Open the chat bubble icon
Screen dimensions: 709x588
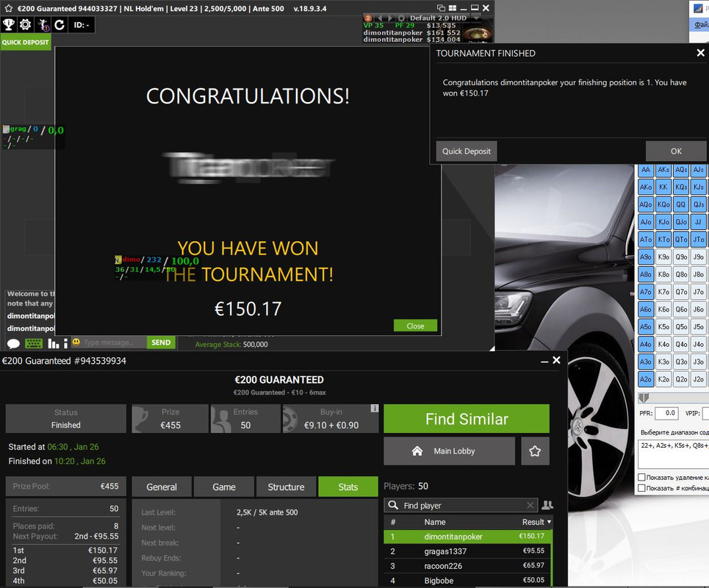13,343
